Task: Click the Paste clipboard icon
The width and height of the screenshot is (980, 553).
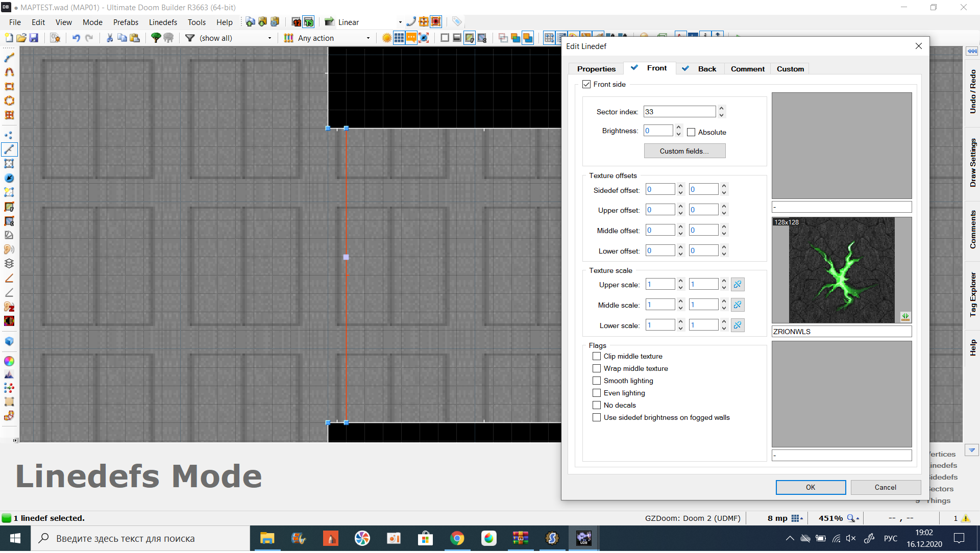Action: tap(135, 38)
